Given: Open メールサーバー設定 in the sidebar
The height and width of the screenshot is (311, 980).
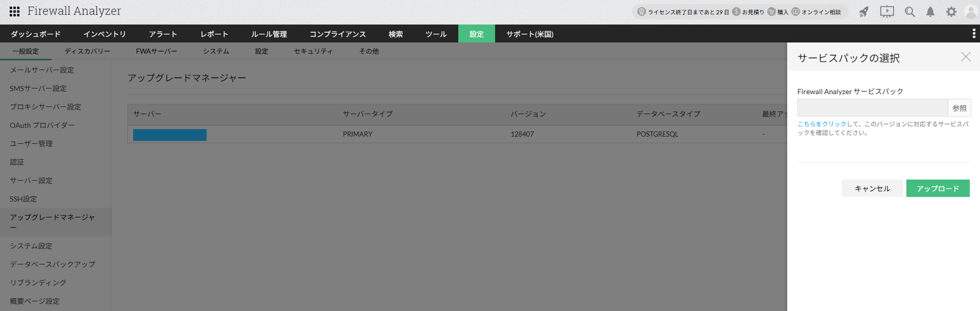Looking at the screenshot, I should tap(42, 70).
